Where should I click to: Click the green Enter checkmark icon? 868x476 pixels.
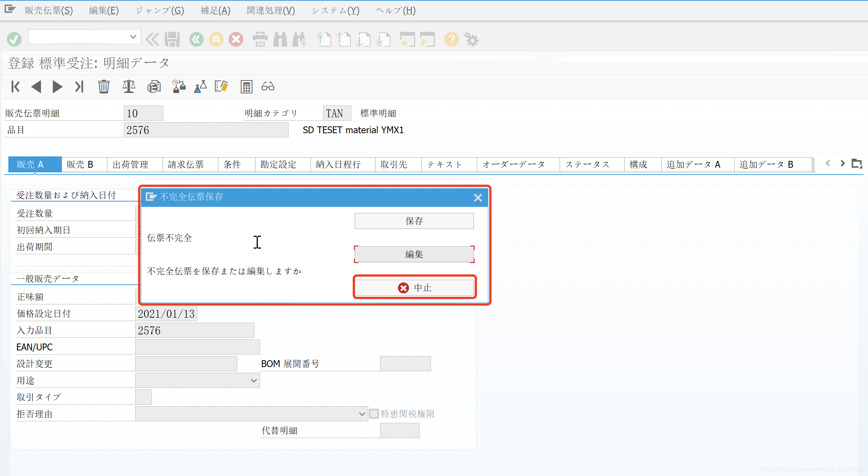[14, 39]
